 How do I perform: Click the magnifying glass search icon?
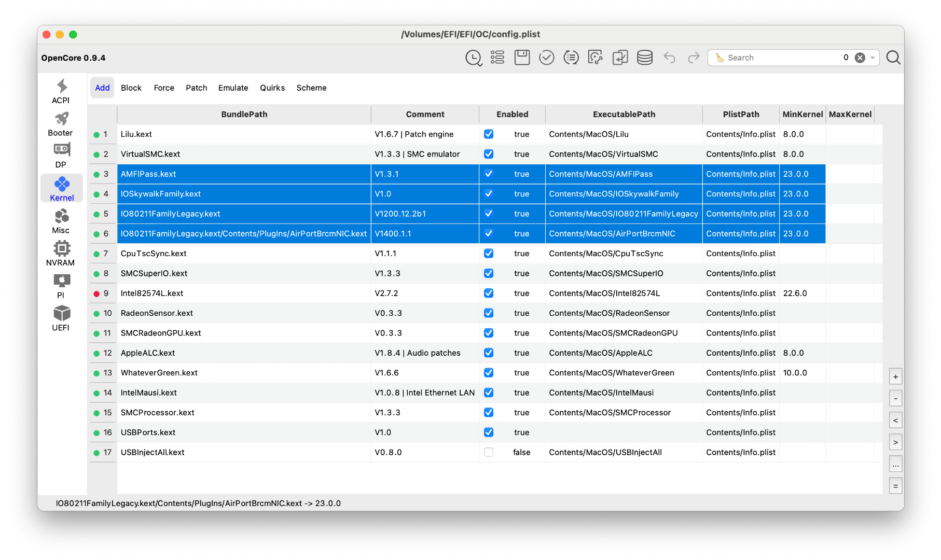point(893,58)
